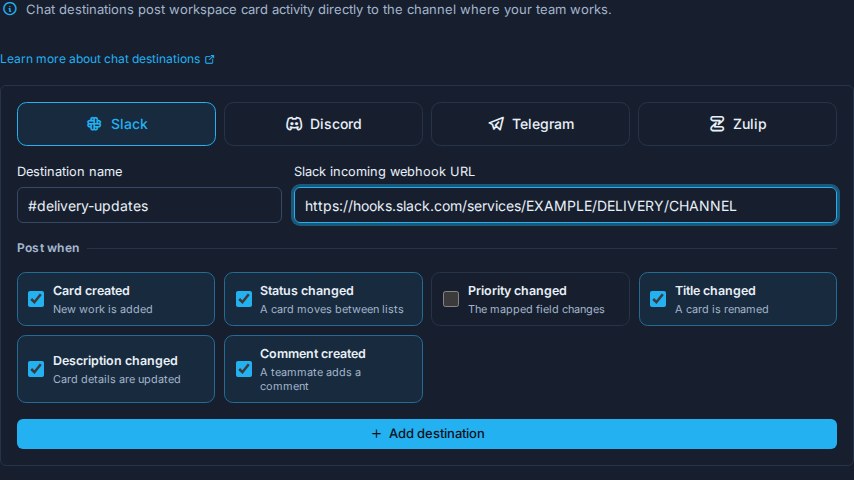The height and width of the screenshot is (480, 854).
Task: Click 'The mapped field changes' text
Action: coord(536,309)
